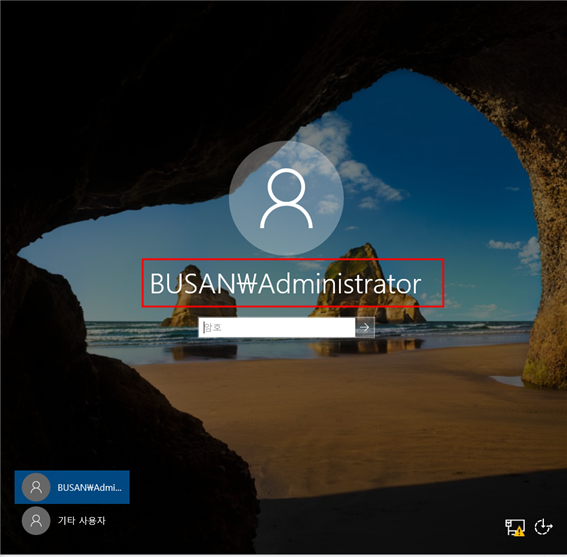Click the BUSAN\Administrator name text
567x557 pixels.
pos(286,284)
